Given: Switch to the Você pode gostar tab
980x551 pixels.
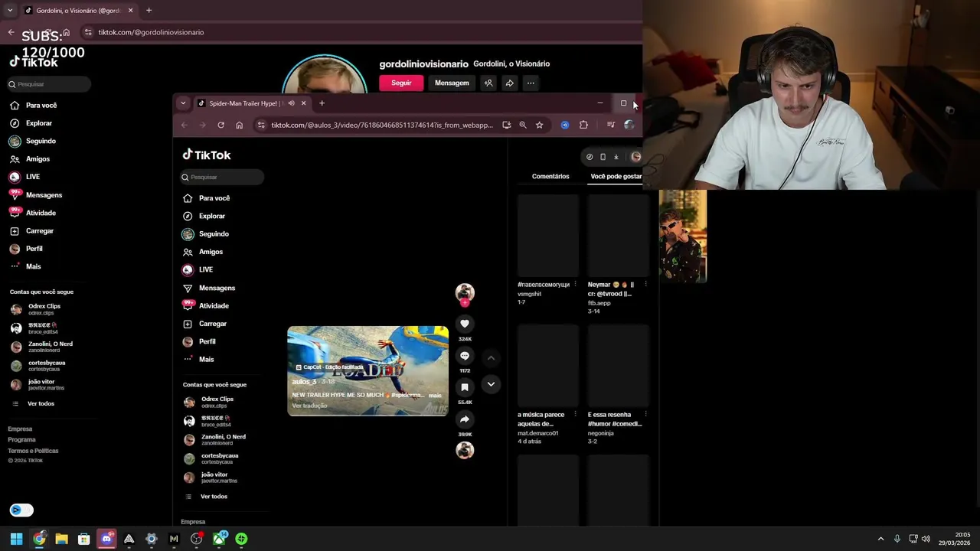Looking at the screenshot, I should (x=616, y=176).
